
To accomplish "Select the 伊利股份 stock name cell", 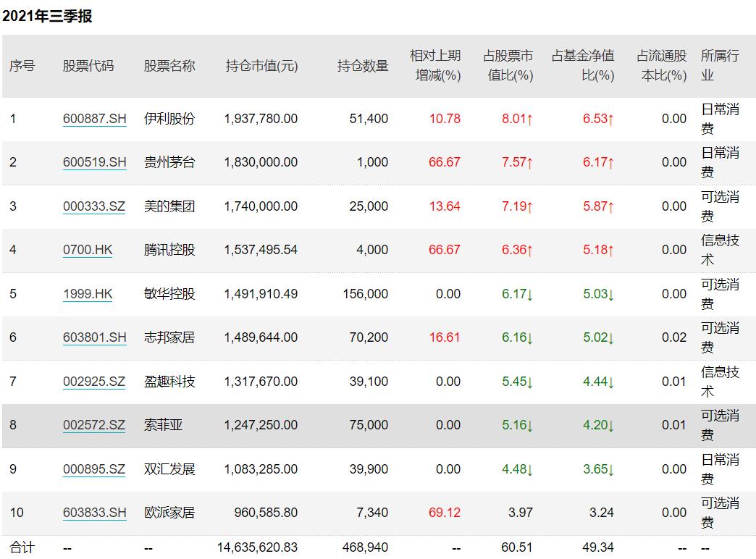I will 169,119.
